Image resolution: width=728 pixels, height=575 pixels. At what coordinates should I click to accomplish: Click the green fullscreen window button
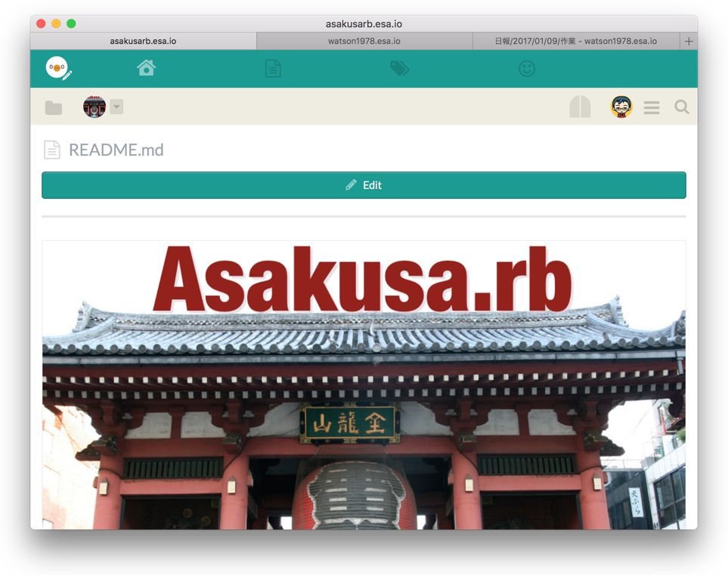coord(71,23)
